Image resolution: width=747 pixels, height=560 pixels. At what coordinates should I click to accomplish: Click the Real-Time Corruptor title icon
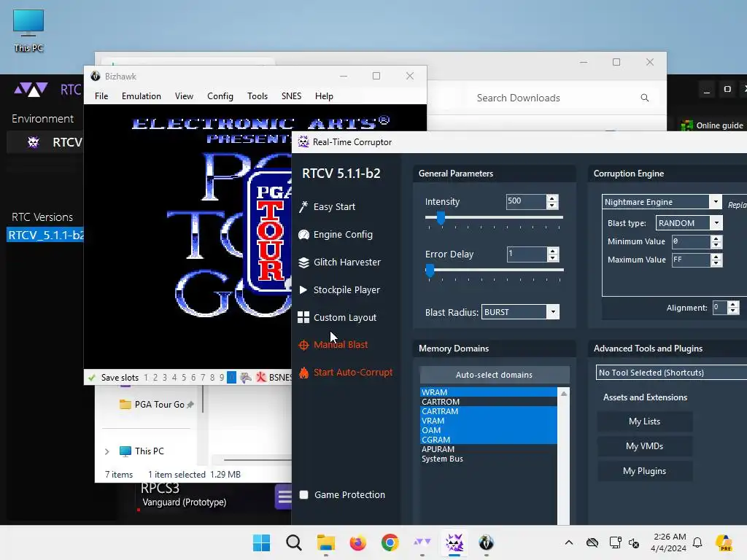pos(303,142)
